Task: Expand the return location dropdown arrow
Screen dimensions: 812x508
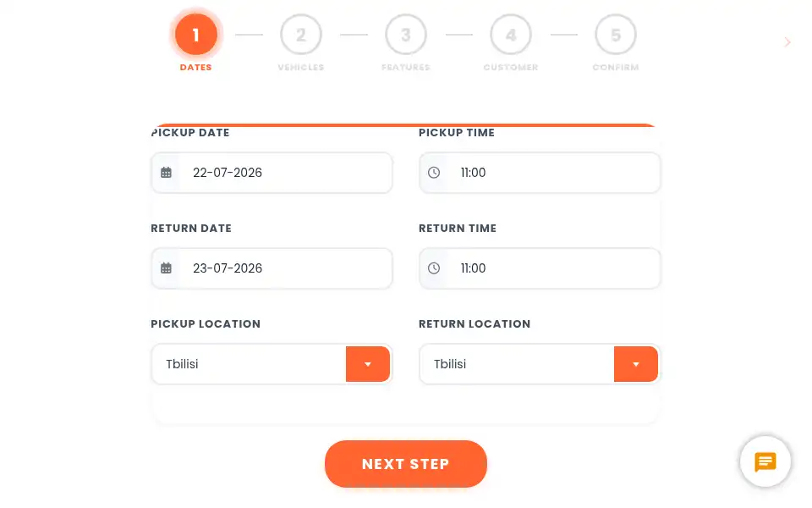Action: (x=636, y=364)
